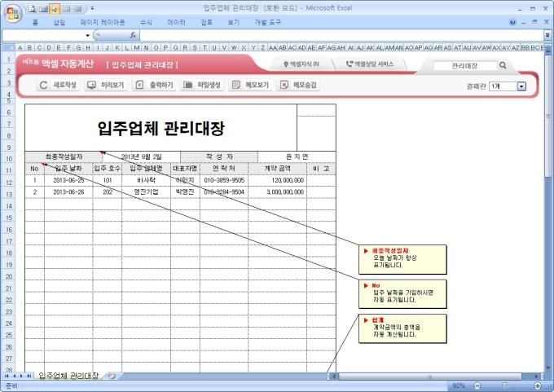This screenshot has height=392, width=554.
Task: Select the amount cell 3,000,000,000
Action: coord(277,192)
